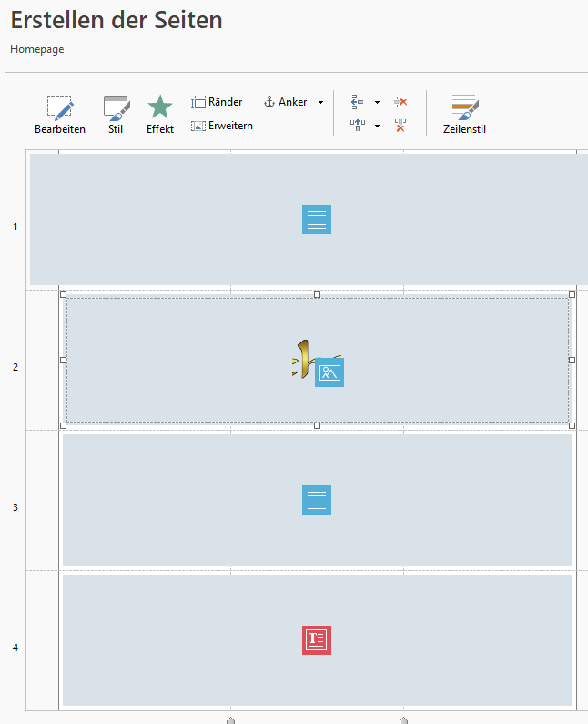Open the Zeilenstil row style tool
Viewport: 588px width, 724px height.
point(464,115)
